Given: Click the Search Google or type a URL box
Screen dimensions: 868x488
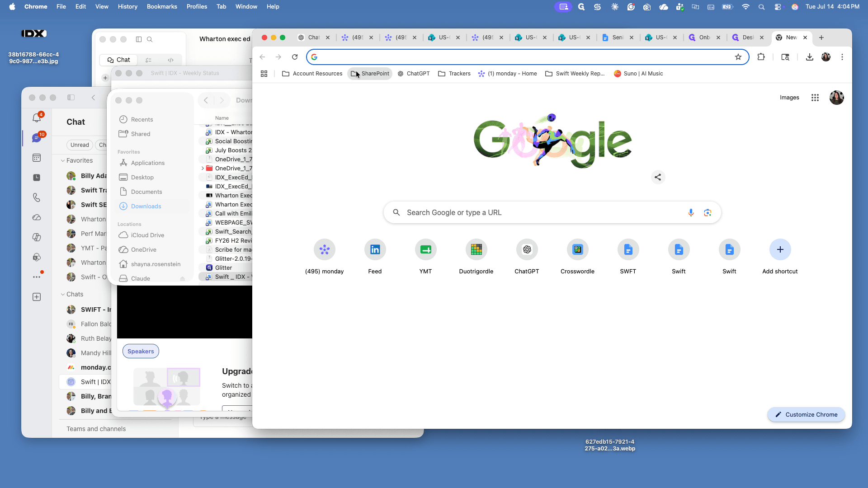Looking at the screenshot, I should [552, 212].
